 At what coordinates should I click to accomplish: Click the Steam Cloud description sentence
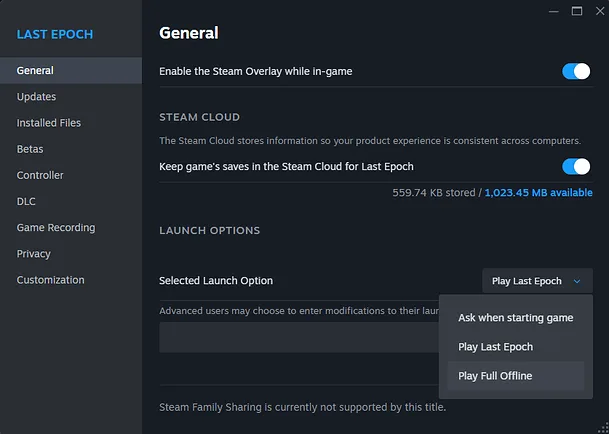coord(370,141)
